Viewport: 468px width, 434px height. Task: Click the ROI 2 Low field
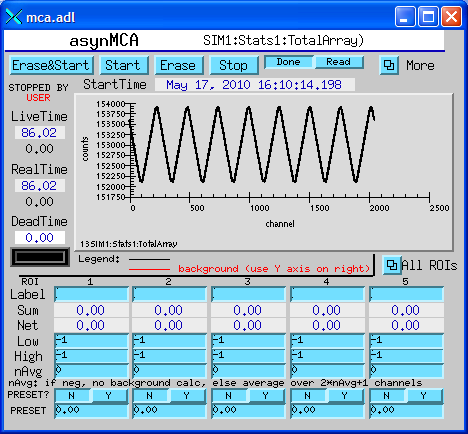coord(170,341)
